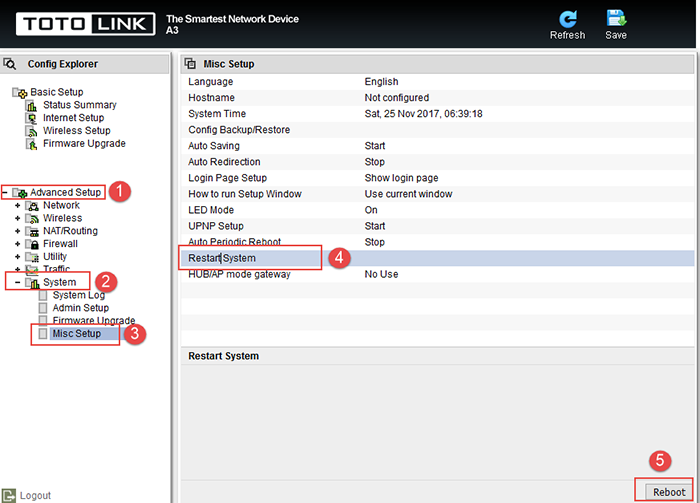Collapse the System tree node
This screenshot has height=503, width=700.
click(x=17, y=283)
